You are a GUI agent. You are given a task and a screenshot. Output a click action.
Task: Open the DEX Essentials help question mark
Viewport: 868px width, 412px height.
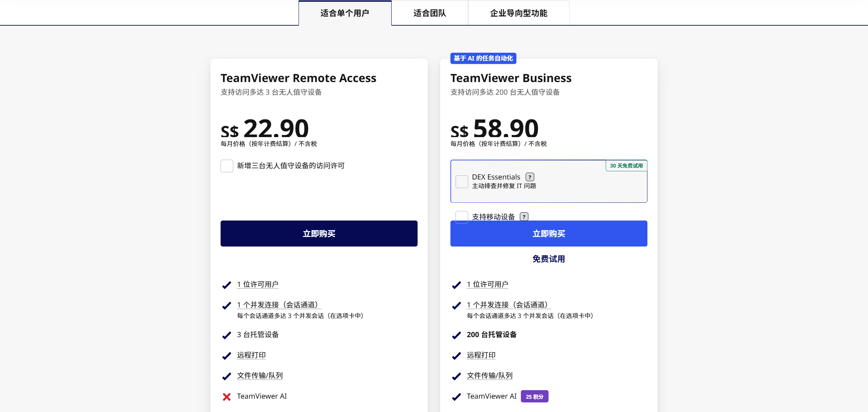tap(530, 177)
